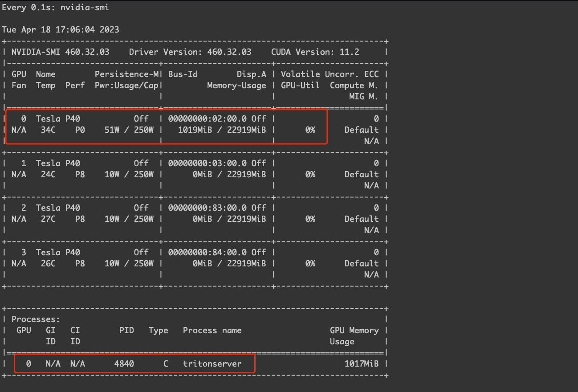This screenshot has width=578, height=392.
Task: Click the 'Volatile Uncorr. ECC' header
Action: (330, 74)
